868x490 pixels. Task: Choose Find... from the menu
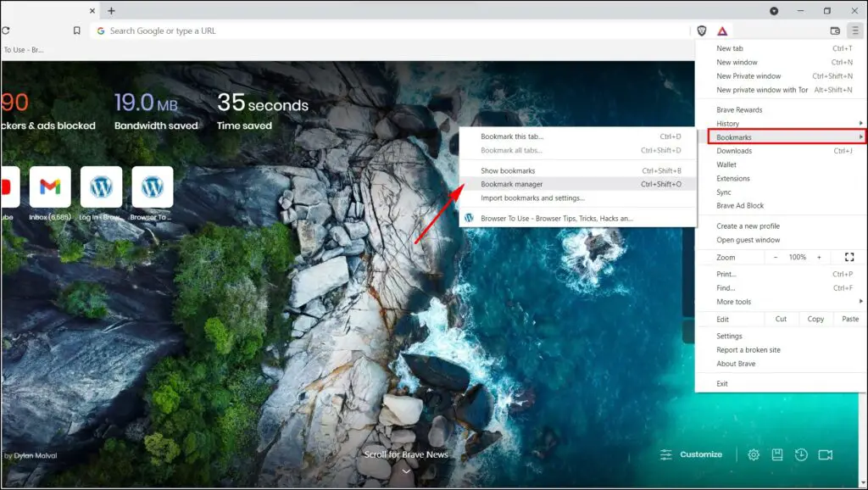(x=781, y=288)
